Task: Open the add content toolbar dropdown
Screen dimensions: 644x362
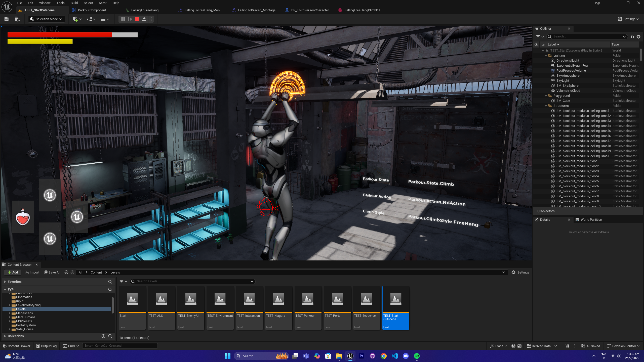Action: point(77,19)
